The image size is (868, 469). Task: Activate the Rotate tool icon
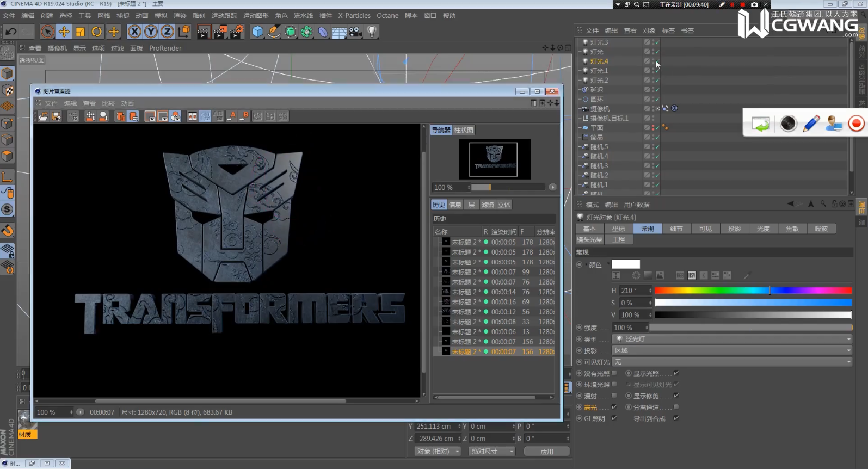[97, 32]
